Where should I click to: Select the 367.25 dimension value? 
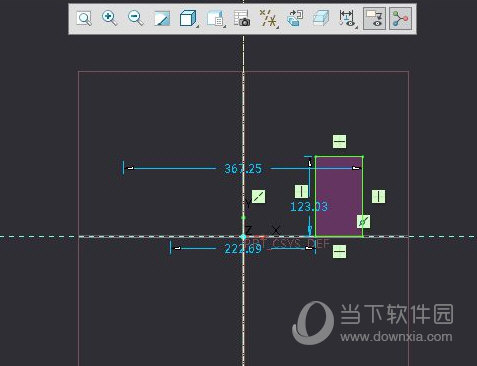(243, 169)
